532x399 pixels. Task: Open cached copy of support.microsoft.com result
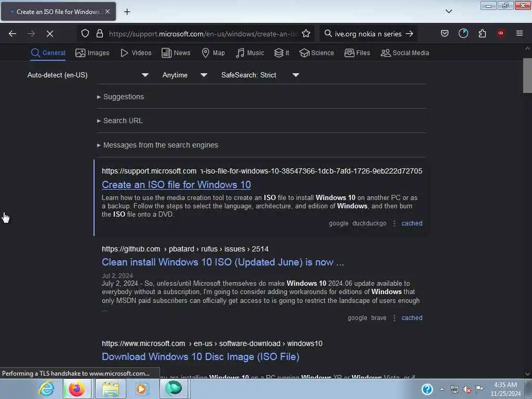pos(412,223)
